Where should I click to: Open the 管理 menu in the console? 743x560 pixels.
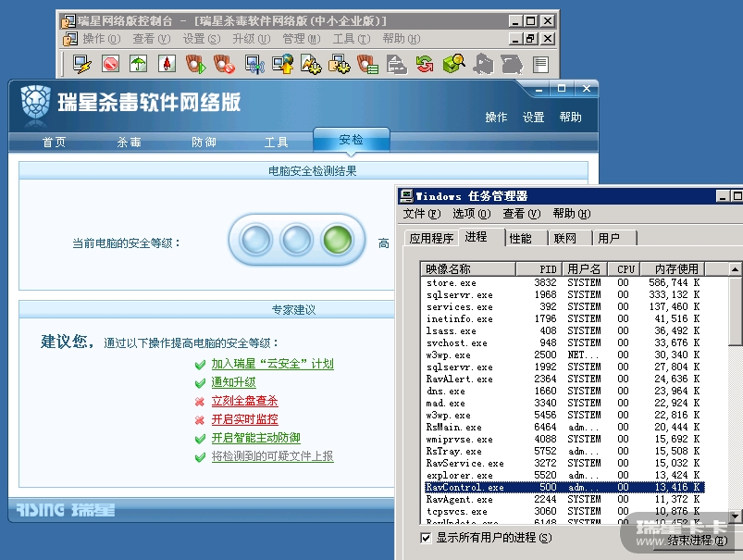(x=302, y=39)
